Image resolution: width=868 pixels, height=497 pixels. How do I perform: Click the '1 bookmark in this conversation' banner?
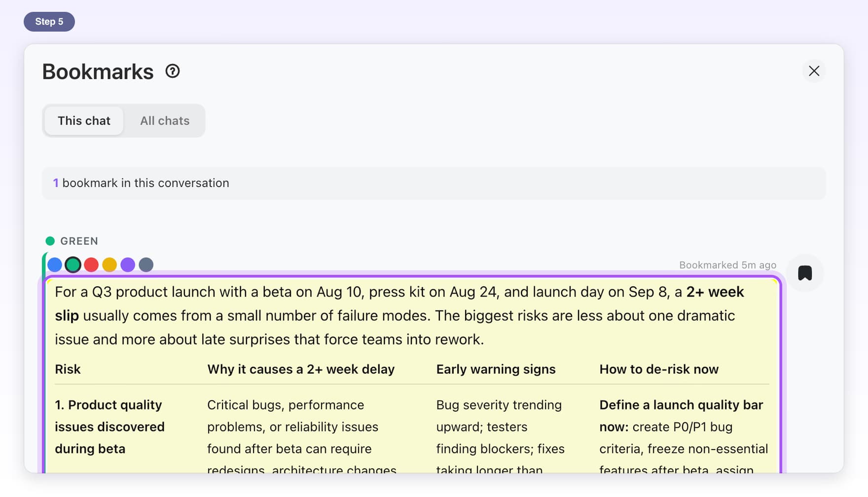(x=434, y=183)
